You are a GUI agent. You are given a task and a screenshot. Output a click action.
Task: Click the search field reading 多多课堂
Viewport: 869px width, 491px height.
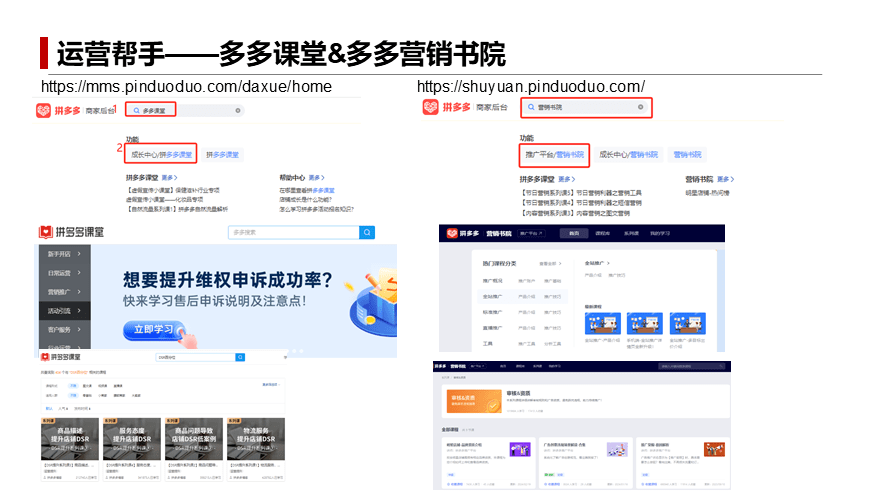(x=185, y=110)
